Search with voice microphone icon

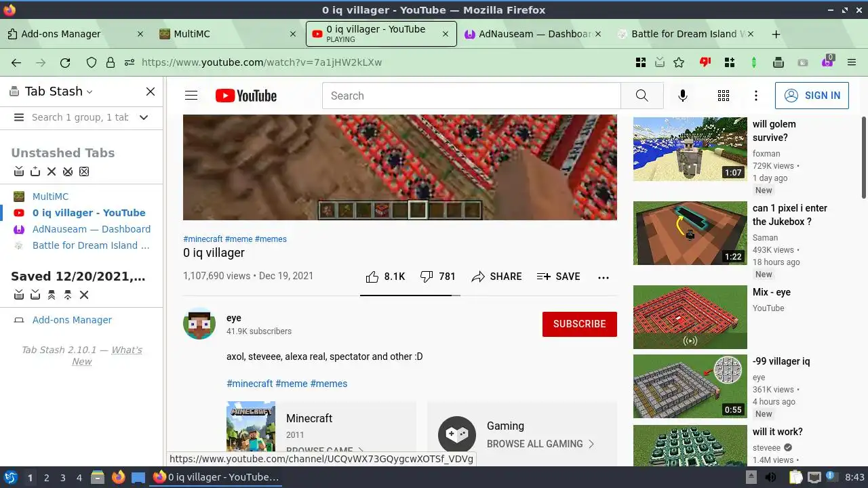[x=683, y=96]
